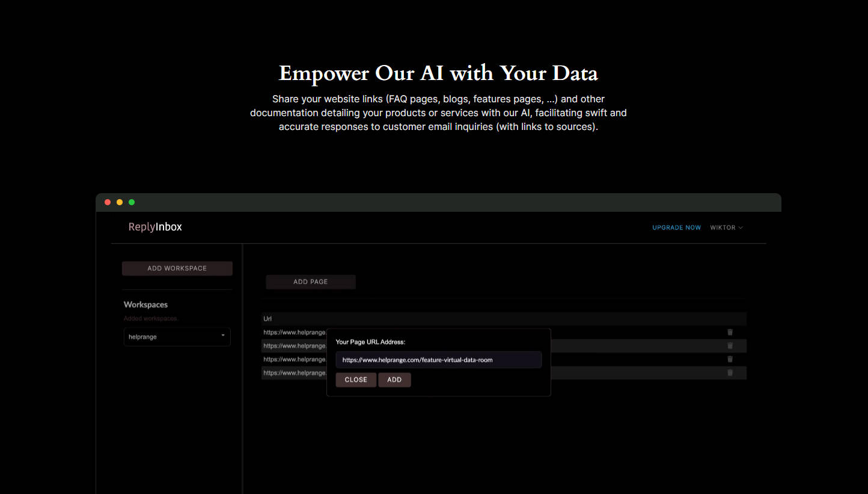Confirm the URL with the ADD button

pos(394,380)
